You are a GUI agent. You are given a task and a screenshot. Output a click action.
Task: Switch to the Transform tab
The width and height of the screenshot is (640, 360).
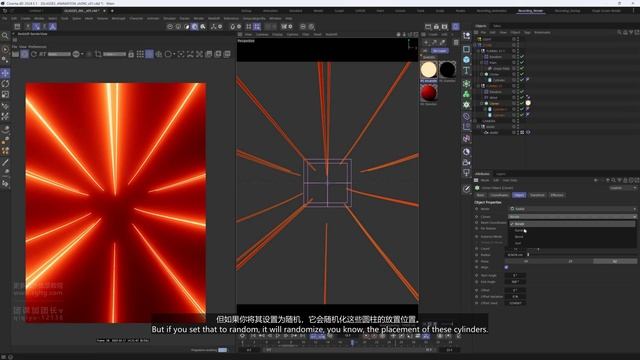pyautogui.click(x=537, y=195)
